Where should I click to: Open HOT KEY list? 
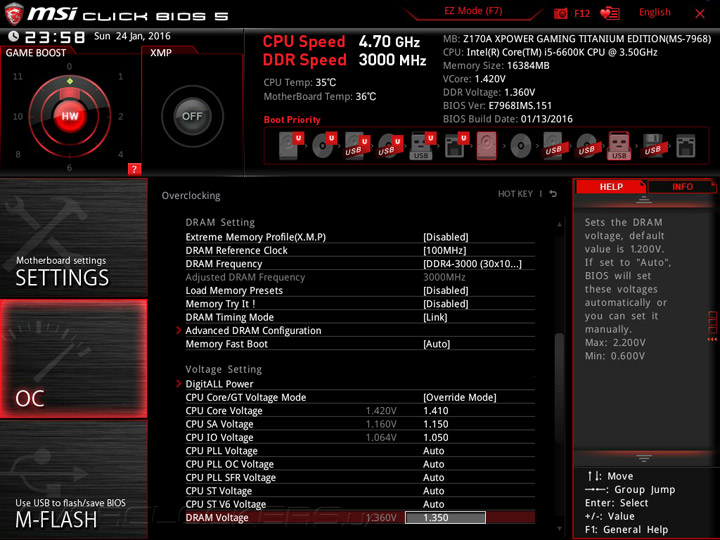515,194
